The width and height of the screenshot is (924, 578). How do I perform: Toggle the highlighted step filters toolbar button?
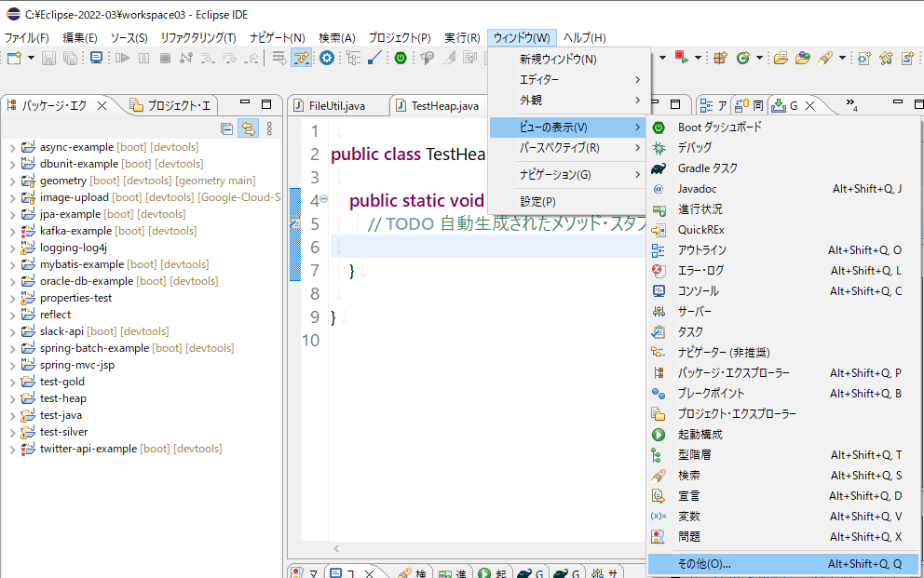click(301, 58)
